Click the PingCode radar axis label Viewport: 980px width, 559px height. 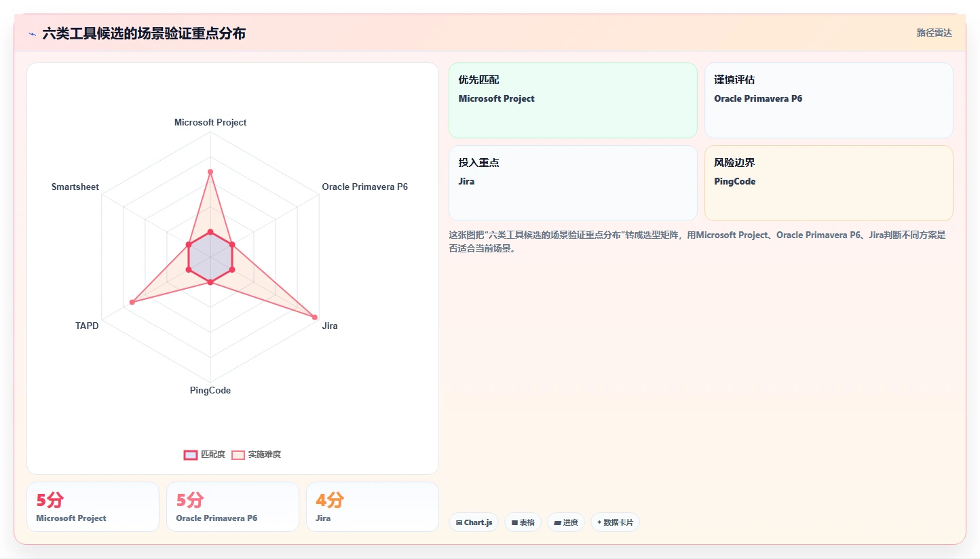(210, 391)
